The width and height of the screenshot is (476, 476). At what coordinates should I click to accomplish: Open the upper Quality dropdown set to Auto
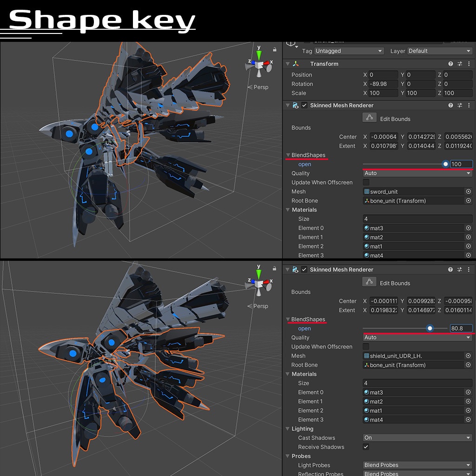pyautogui.click(x=418, y=173)
